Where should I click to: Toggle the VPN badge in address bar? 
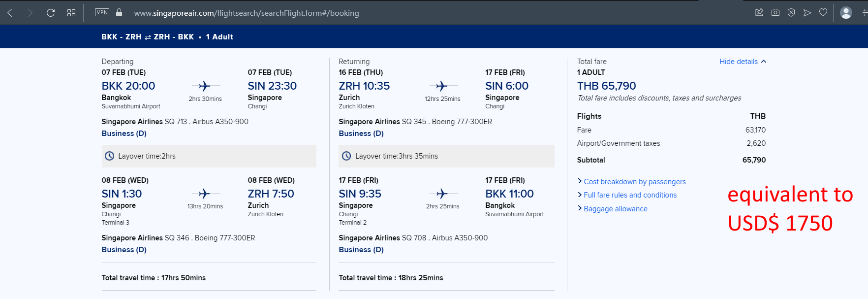(102, 12)
